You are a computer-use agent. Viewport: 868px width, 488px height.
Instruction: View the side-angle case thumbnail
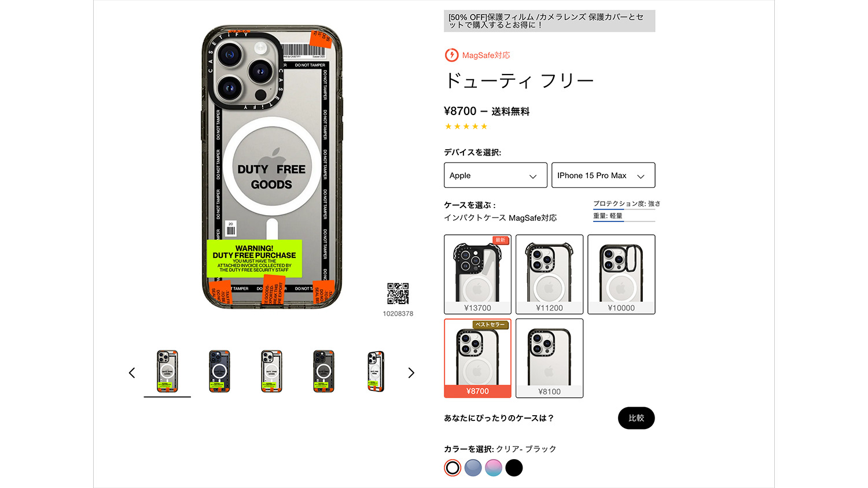click(376, 372)
